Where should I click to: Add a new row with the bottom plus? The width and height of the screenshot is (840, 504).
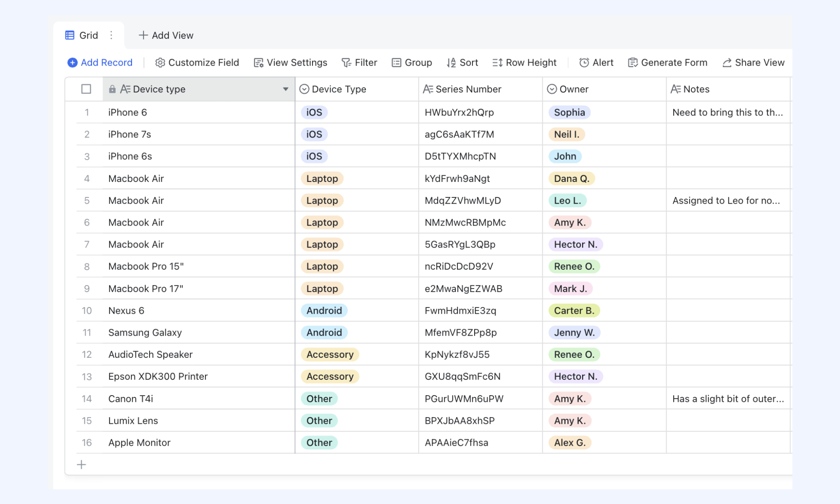[x=81, y=465]
